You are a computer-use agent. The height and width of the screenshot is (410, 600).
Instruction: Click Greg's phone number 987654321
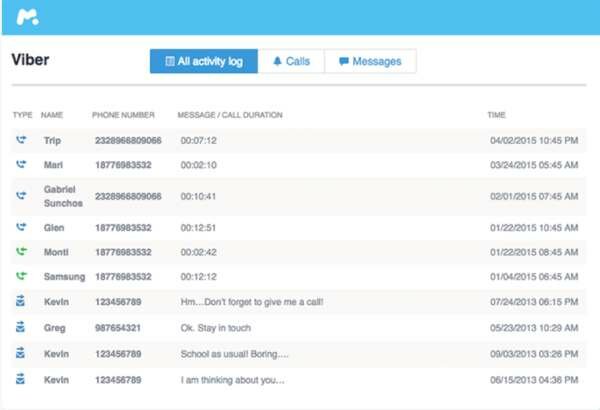click(118, 328)
